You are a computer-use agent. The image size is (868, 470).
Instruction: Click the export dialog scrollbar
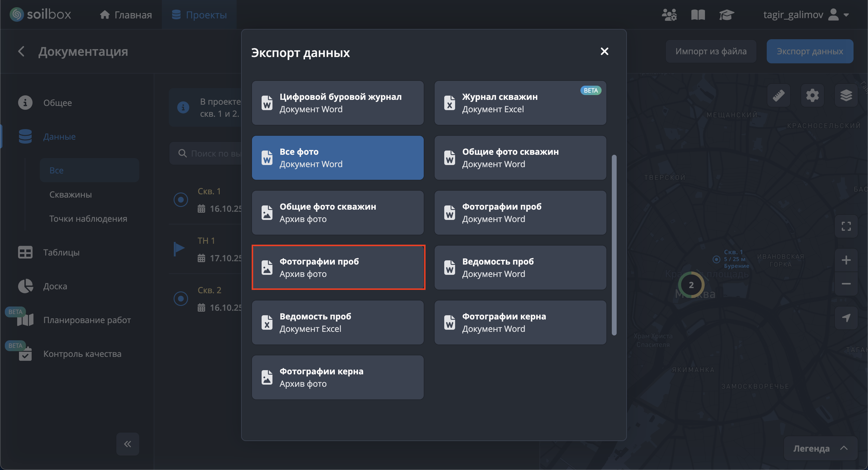coord(614,245)
